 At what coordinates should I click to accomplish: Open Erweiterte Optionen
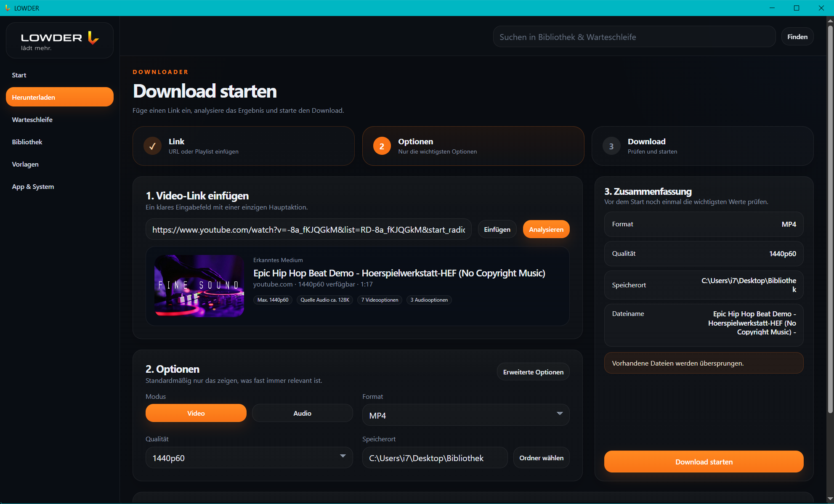click(533, 372)
